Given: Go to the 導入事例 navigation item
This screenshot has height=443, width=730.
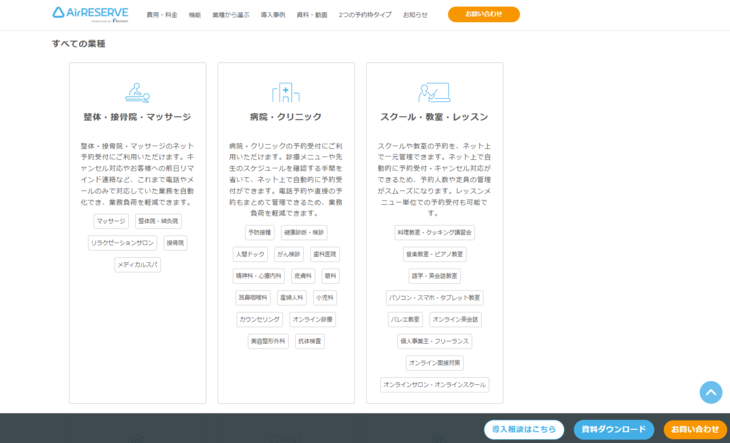Looking at the screenshot, I should [272, 15].
